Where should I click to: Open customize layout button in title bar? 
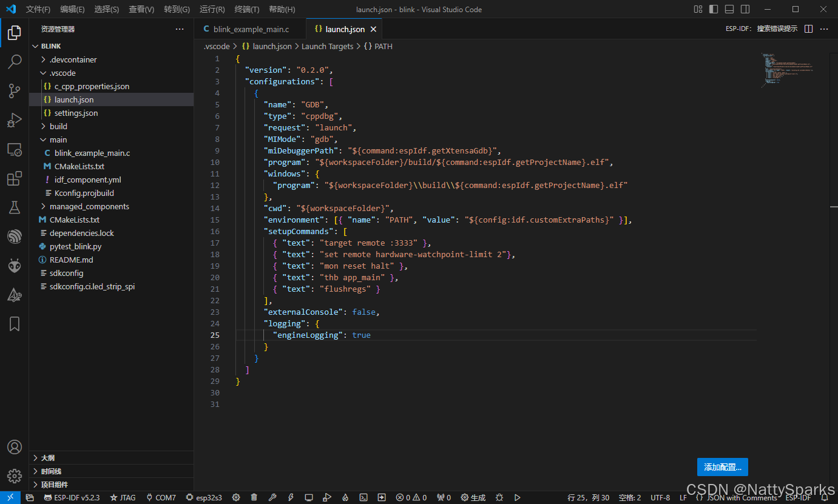[698, 9]
